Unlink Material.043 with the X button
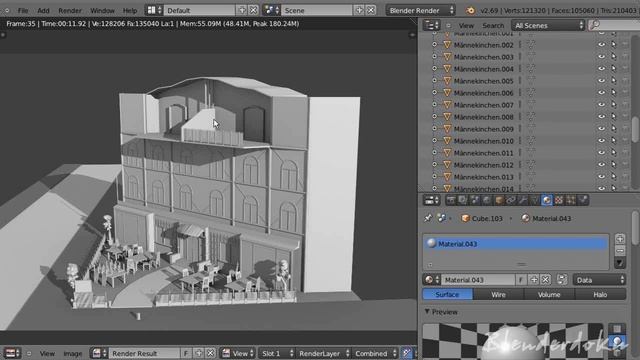 pos(545,280)
